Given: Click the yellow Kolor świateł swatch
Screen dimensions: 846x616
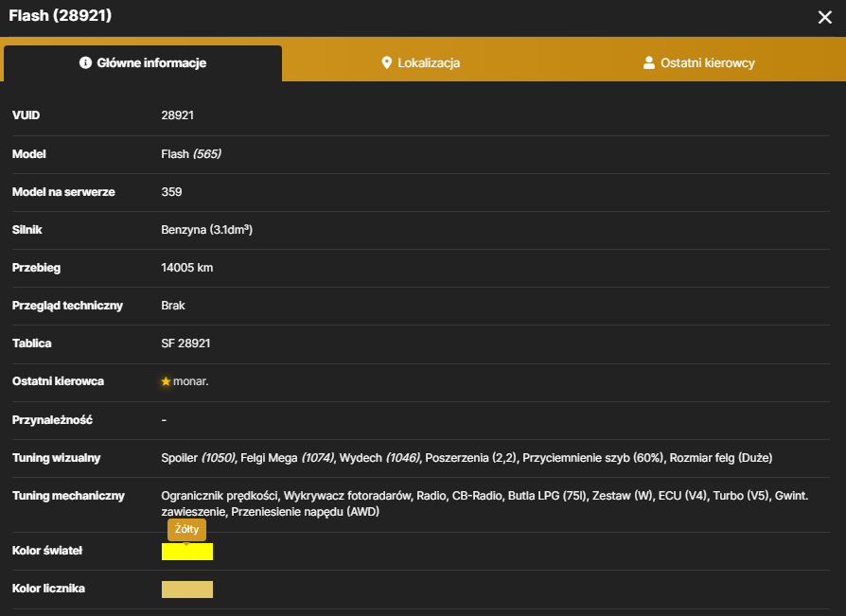Looking at the screenshot, I should point(187,552).
